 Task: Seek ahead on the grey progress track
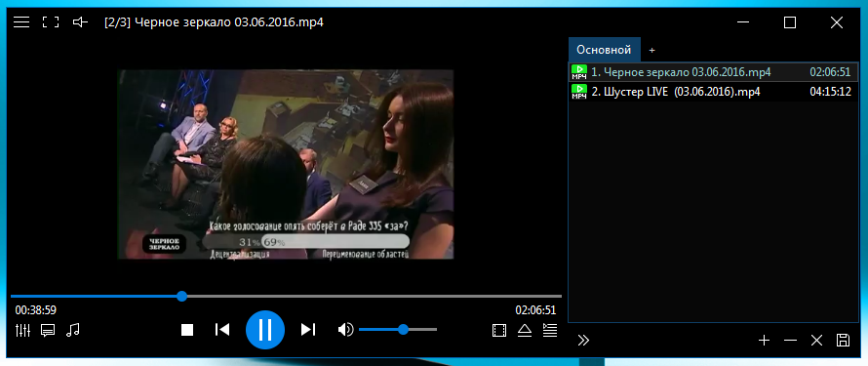tap(375, 297)
